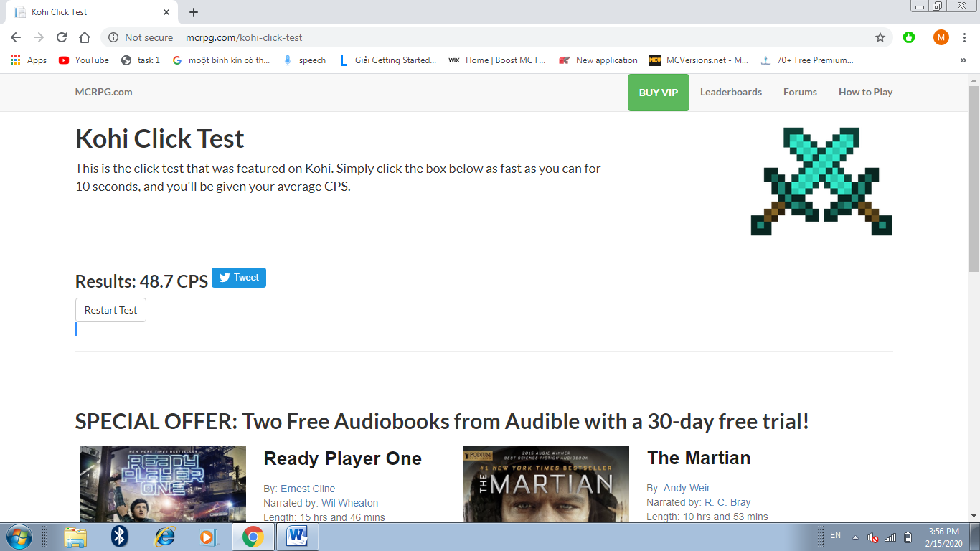The width and height of the screenshot is (980, 551).
Task: Click the green BUY VIP button
Action: [x=659, y=93]
